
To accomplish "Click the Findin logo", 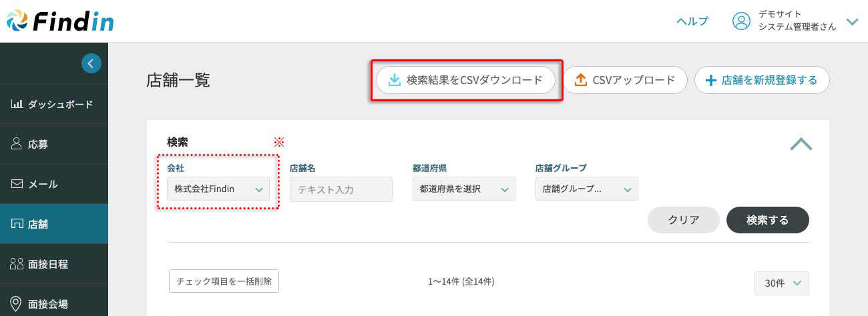I will pyautogui.click(x=60, y=21).
